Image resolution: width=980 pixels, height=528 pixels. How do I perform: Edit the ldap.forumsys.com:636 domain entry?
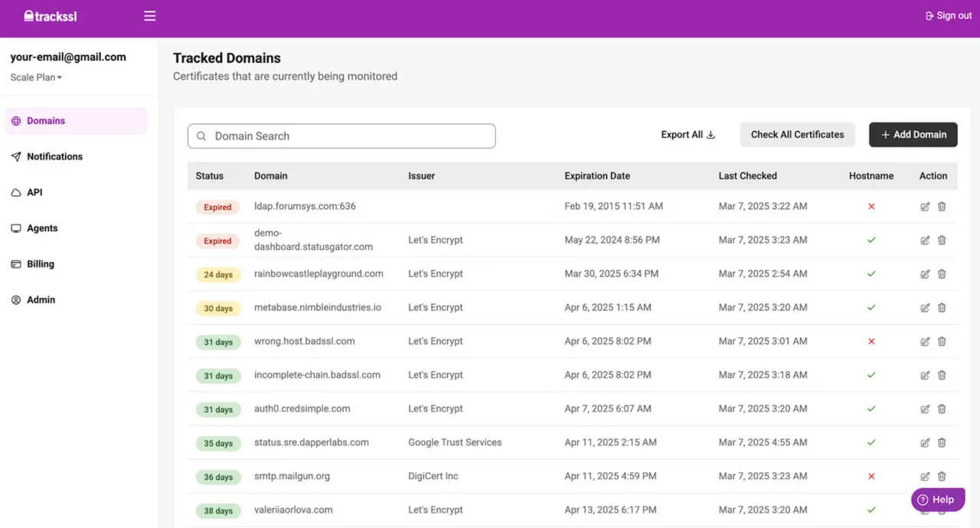tap(925, 207)
